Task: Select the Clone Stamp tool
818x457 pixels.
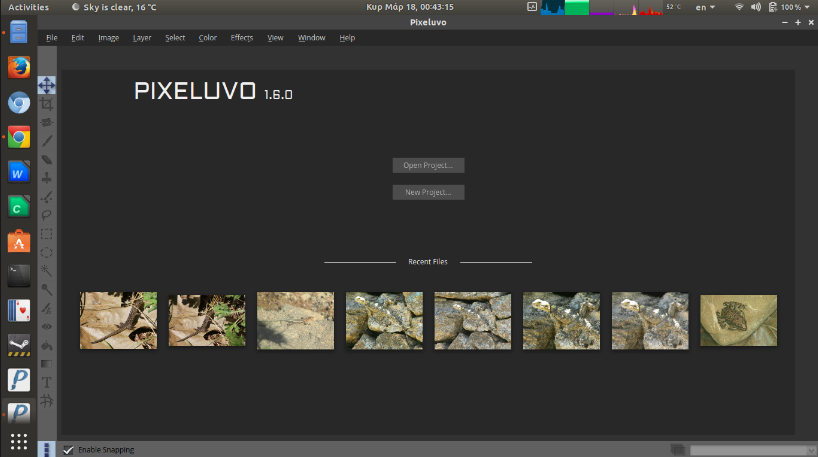Action: [46, 178]
